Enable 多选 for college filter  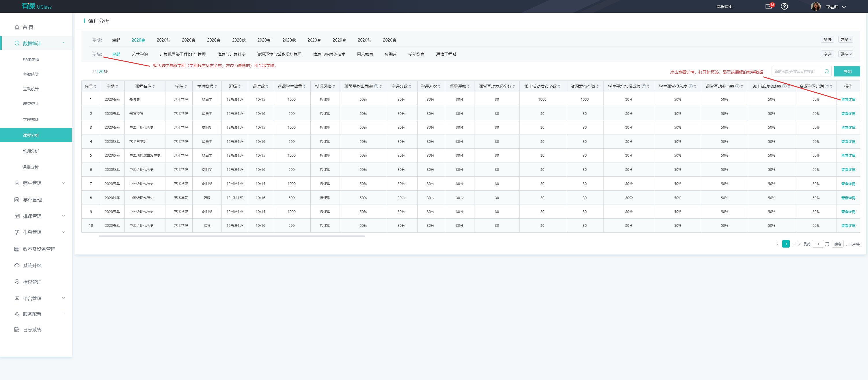coord(827,54)
